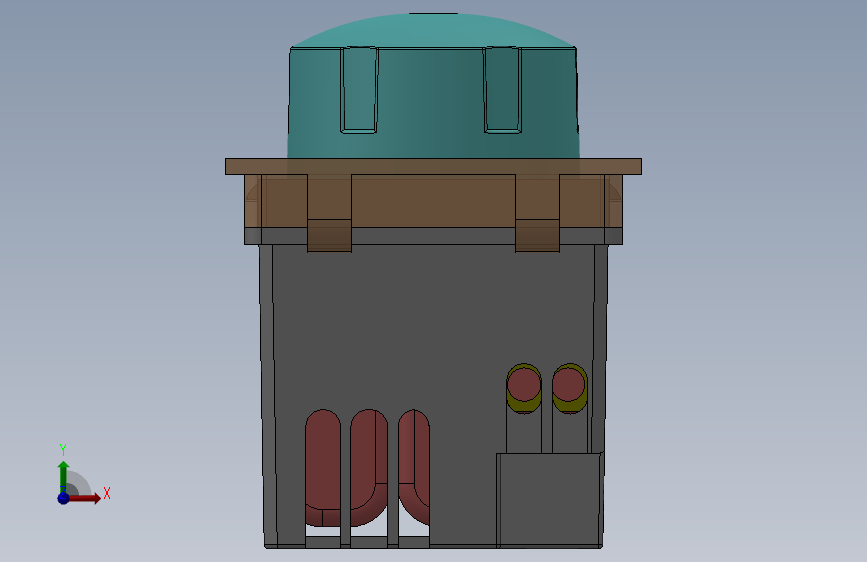
Task: Select the gray rectangular box at housing bottom
Action: tap(549, 500)
